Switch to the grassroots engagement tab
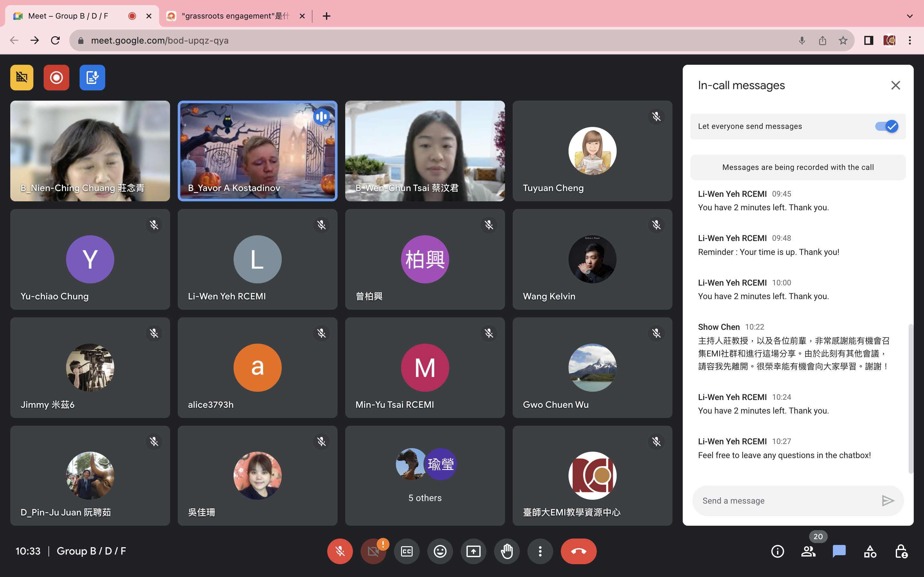 click(x=235, y=16)
